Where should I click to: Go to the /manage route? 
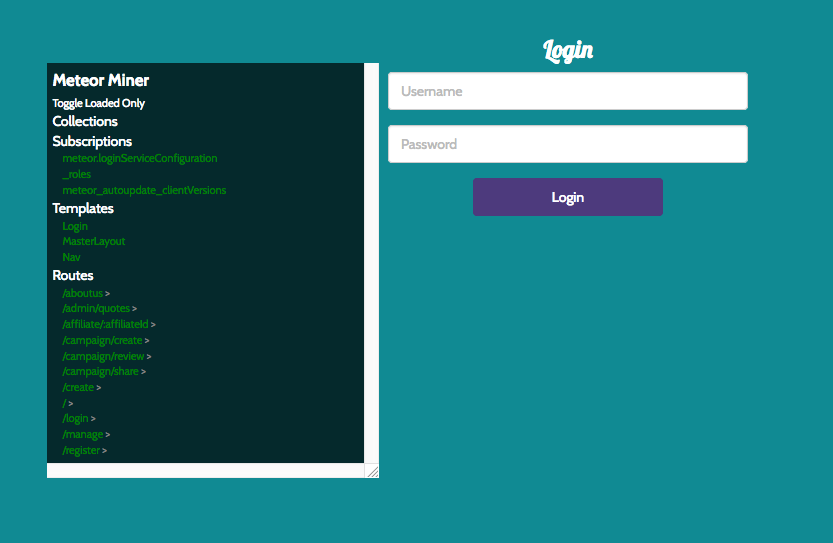click(x=82, y=434)
